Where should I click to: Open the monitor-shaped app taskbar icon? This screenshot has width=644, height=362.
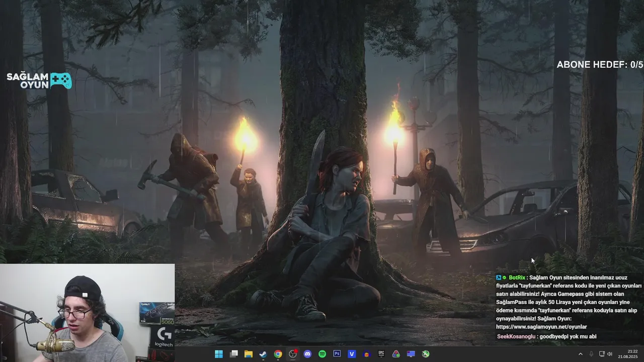pos(411,354)
